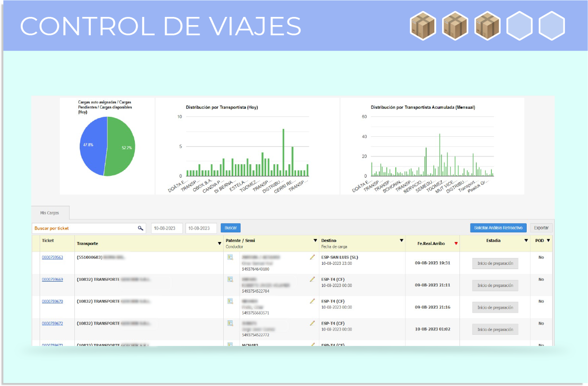Open the Estadía column filter arrow

(526, 240)
